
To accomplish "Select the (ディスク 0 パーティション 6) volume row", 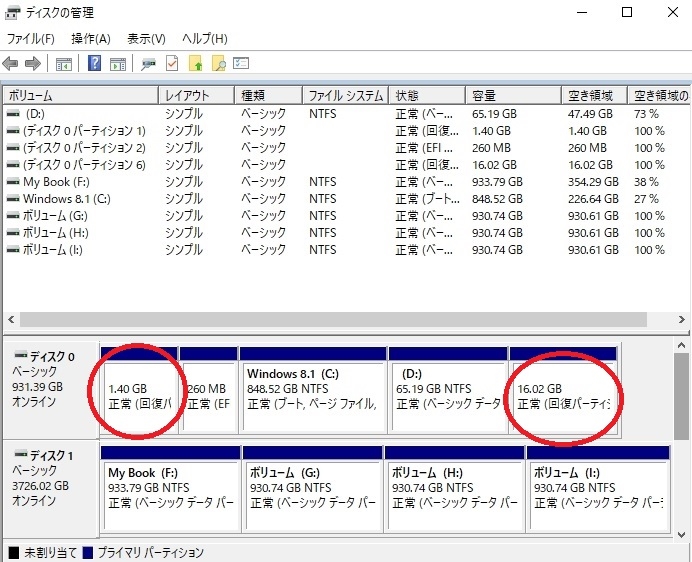I will coord(346,165).
